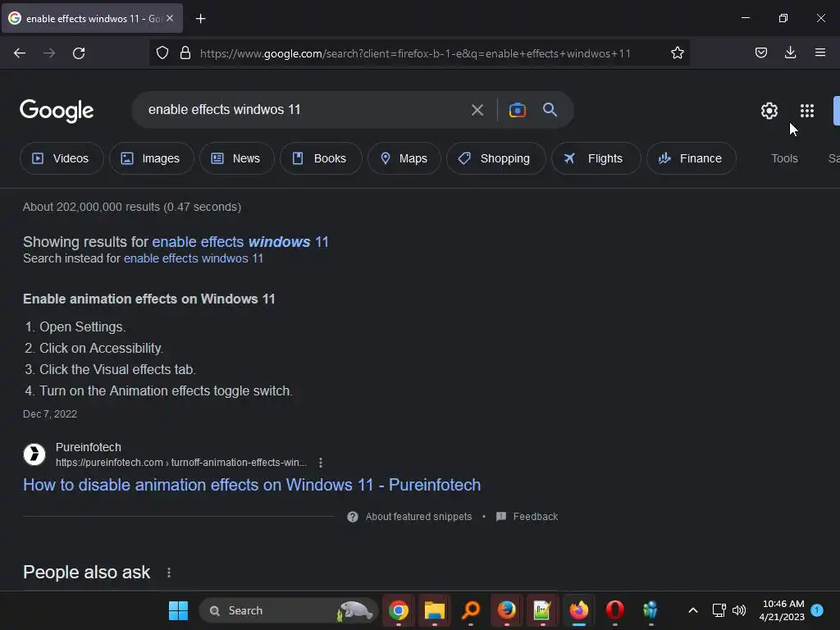840x630 pixels.
Task: Click 'Turn on the Animation effects toggle switch.' step
Action: tap(166, 391)
